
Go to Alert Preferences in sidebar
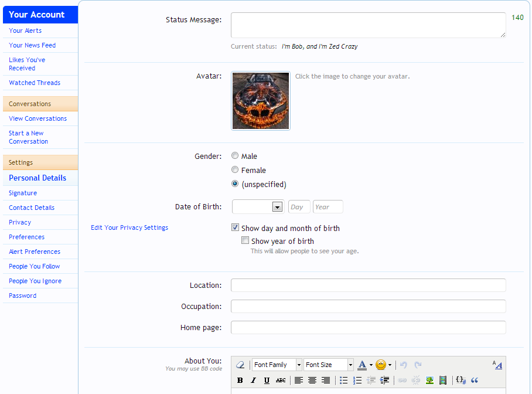point(35,252)
